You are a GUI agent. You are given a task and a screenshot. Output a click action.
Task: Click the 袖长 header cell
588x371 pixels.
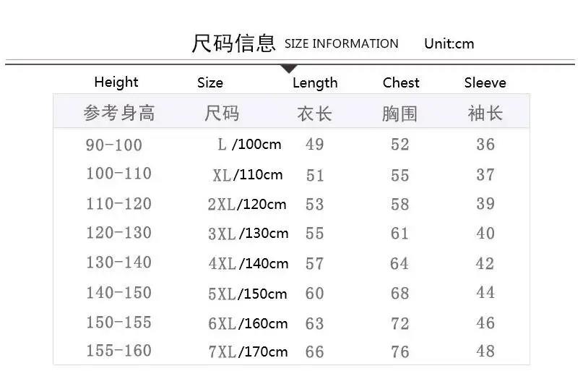click(485, 113)
